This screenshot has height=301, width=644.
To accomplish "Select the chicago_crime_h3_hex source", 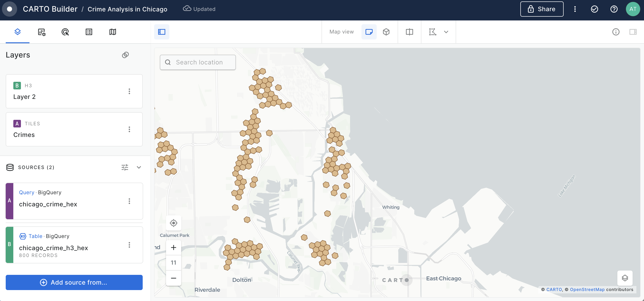I will click(74, 245).
